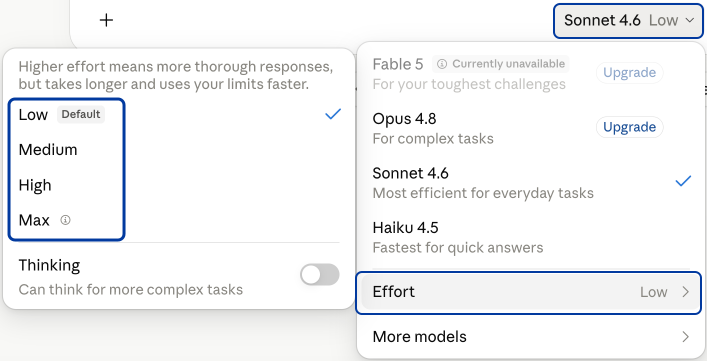The image size is (707, 361).
Task: Open the More models menu entry
Action: (531, 337)
